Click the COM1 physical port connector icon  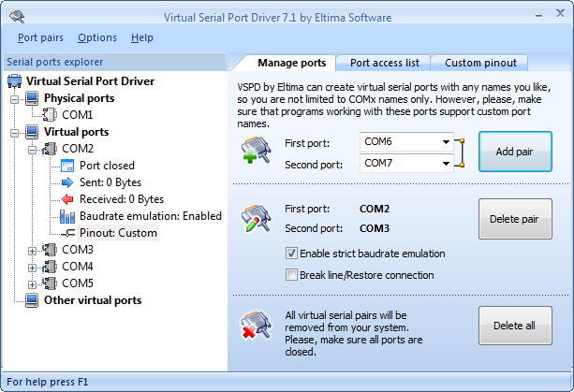[50, 115]
